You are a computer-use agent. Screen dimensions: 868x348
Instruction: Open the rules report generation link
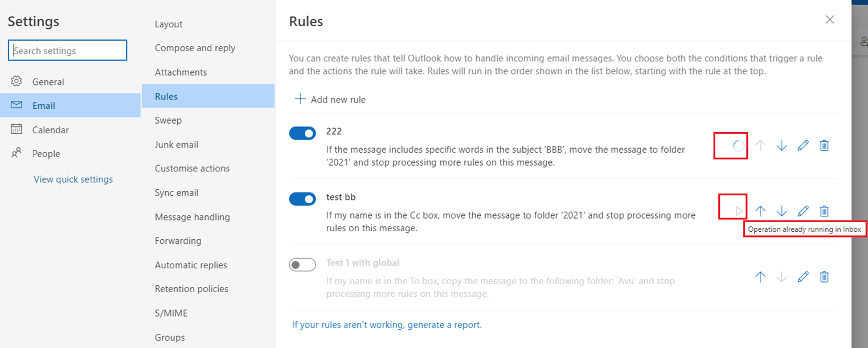click(x=387, y=325)
